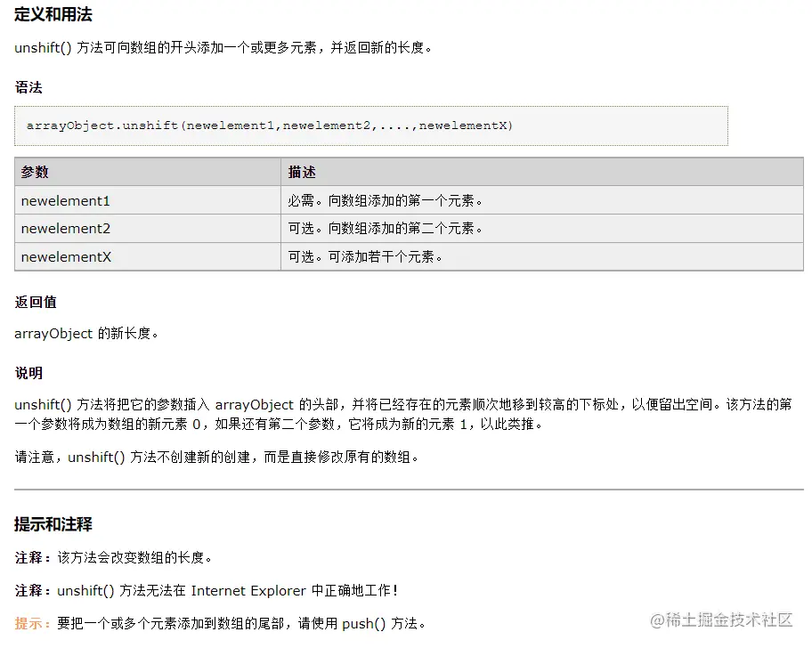
Task: Click the note 该方法会改变数组的长度。
Action: point(113,557)
